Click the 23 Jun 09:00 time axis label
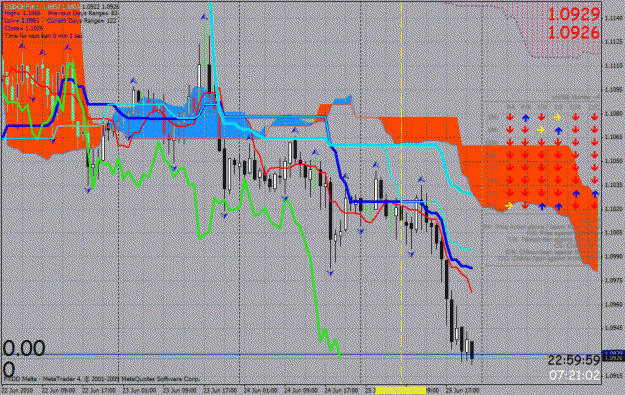 pyautogui.click(x=179, y=390)
